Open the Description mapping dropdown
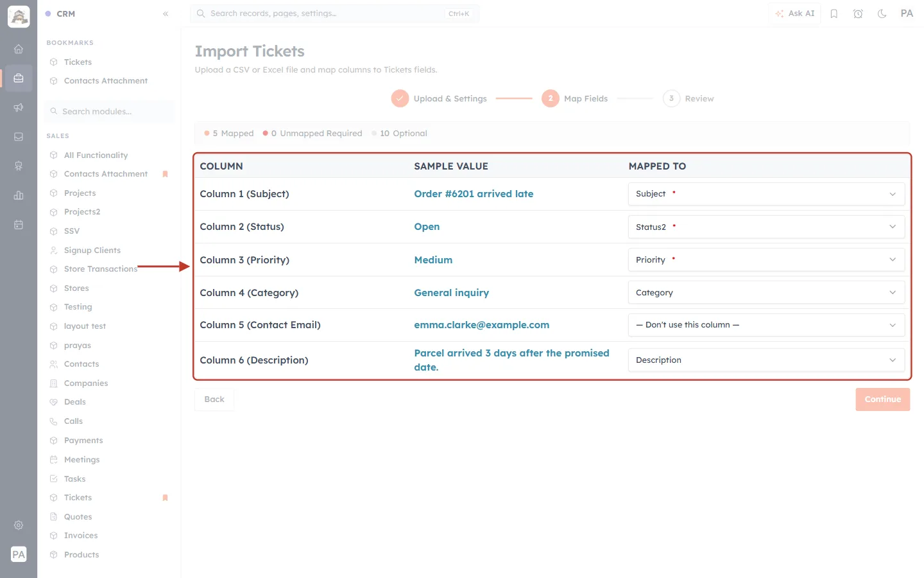The width and height of the screenshot is (924, 578). click(x=766, y=360)
